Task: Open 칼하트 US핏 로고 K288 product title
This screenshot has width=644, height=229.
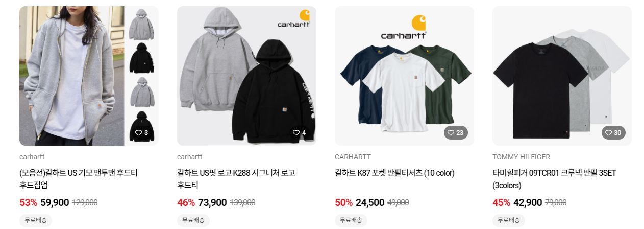Action: (x=236, y=179)
